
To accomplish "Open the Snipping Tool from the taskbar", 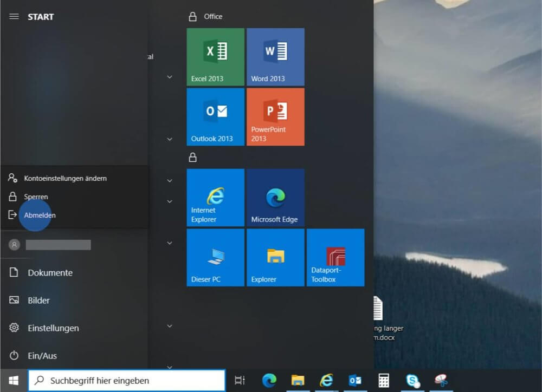I will tap(441, 381).
